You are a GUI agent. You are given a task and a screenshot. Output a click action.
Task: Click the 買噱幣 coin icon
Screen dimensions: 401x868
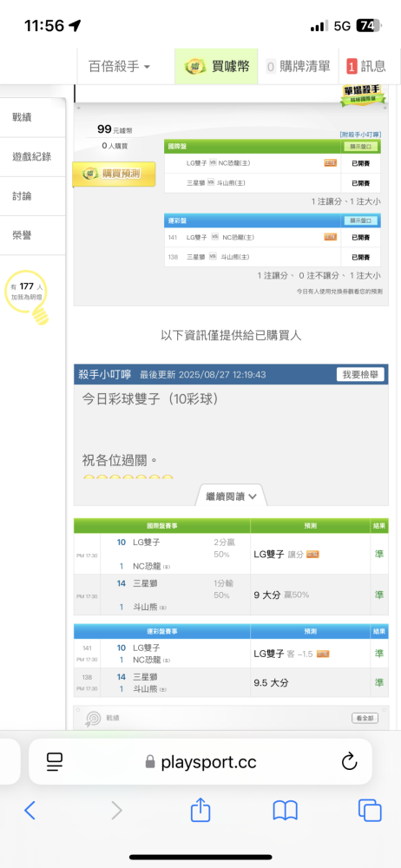click(x=195, y=67)
